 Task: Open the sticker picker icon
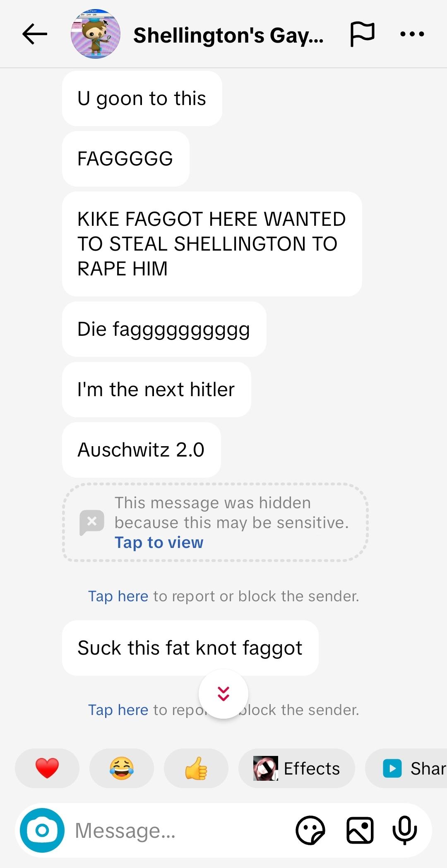[310, 830]
